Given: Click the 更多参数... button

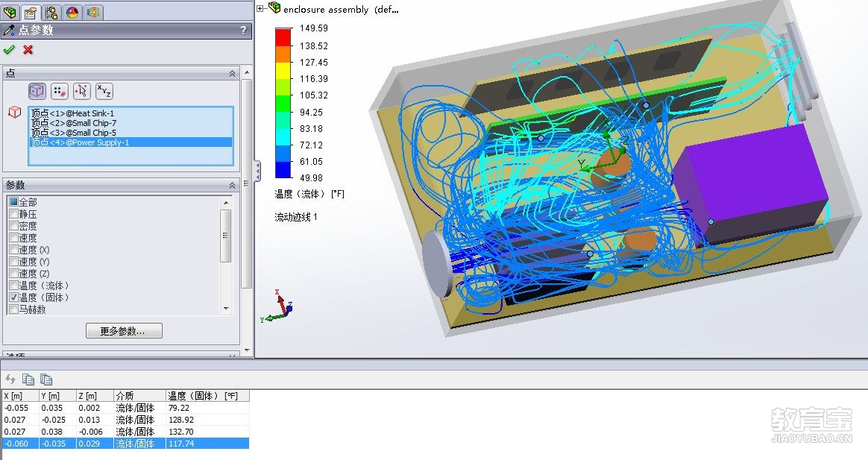Looking at the screenshot, I should click(x=124, y=331).
